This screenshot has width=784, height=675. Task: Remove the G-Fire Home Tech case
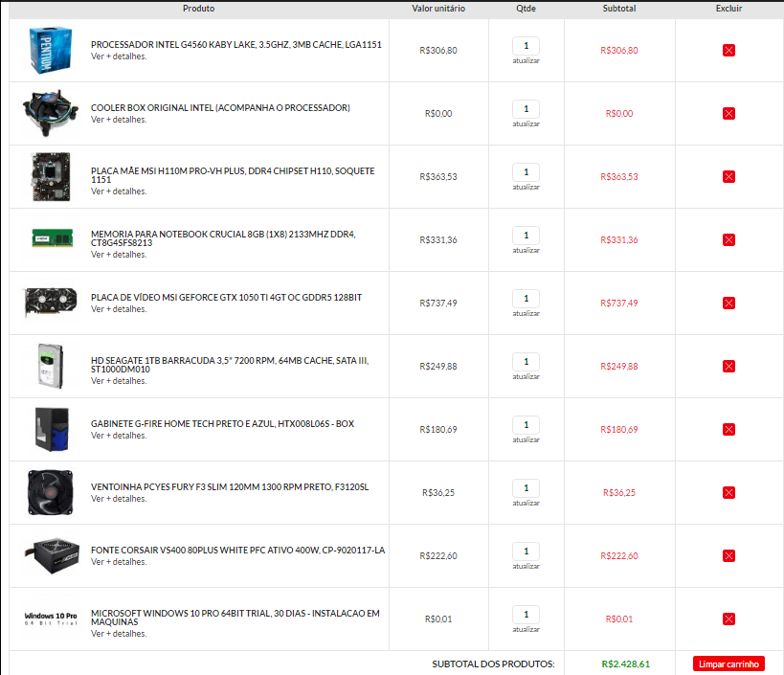pos(728,430)
